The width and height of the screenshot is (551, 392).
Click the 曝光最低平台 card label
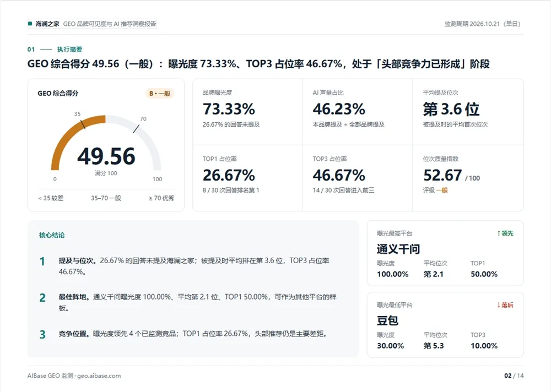[395, 305]
